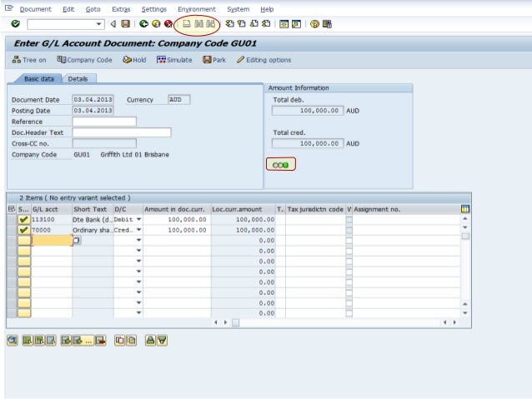Collapse the command field triangle
Screen dimensions: 532x399
point(113,23)
